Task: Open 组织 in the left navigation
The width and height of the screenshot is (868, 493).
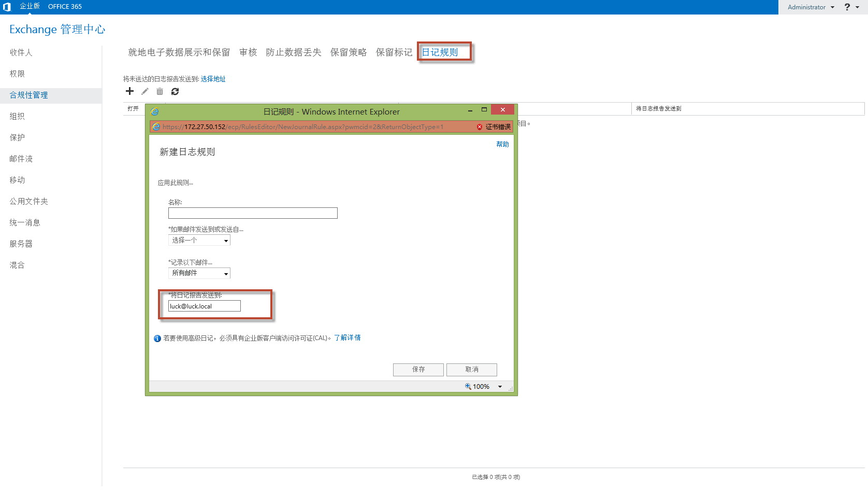Action: 17,116
